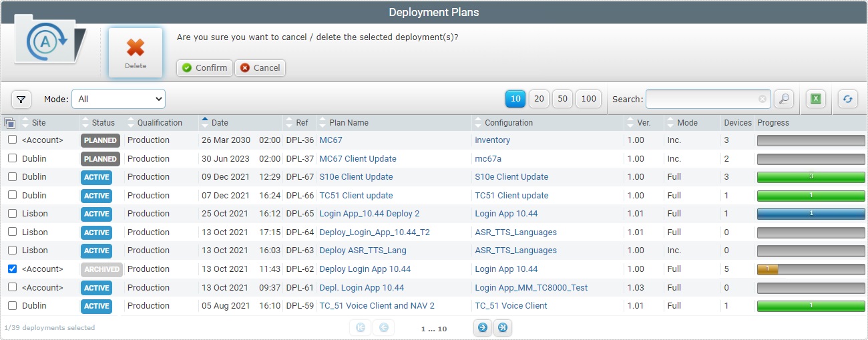Image resolution: width=868 pixels, height=340 pixels.
Task: Show 50 rows per page
Action: 562,99
